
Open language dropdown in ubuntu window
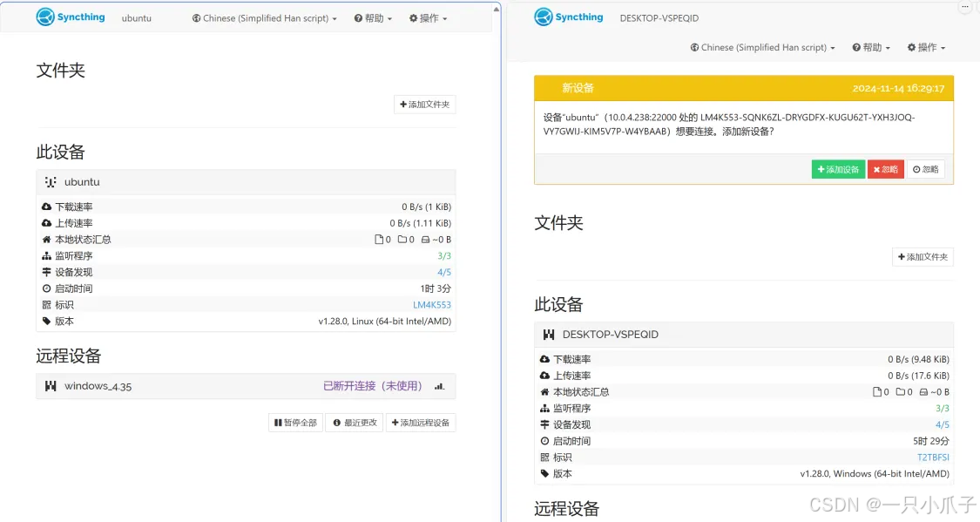click(x=264, y=18)
